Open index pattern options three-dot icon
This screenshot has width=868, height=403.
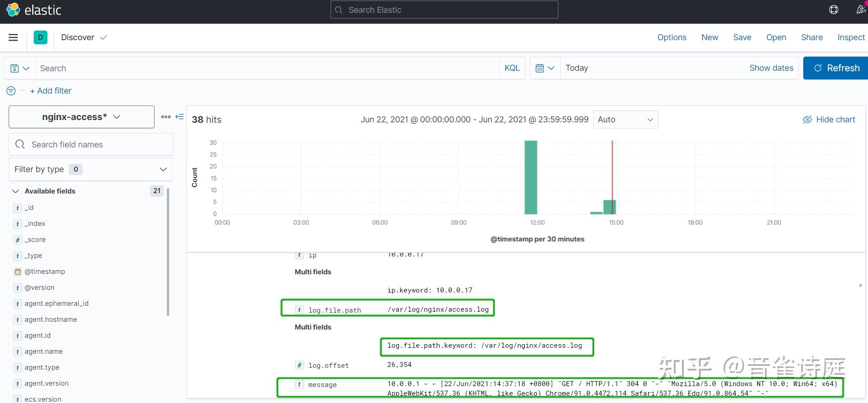pyautogui.click(x=166, y=117)
